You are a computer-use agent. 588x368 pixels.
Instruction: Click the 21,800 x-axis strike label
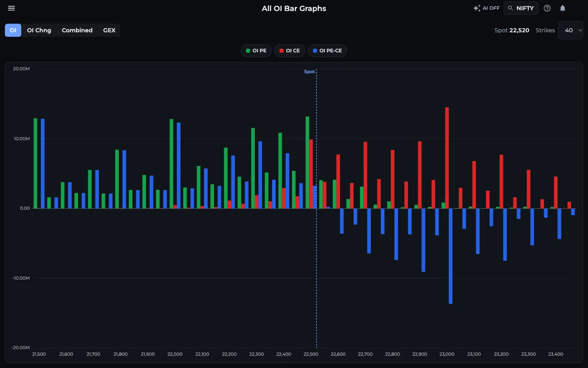coord(120,354)
